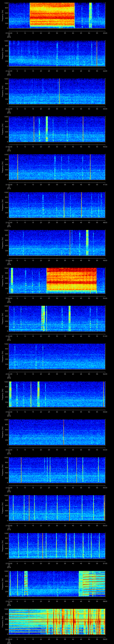
Task: Click the 23:43:00 start time label
Action: tap(9, 71)
